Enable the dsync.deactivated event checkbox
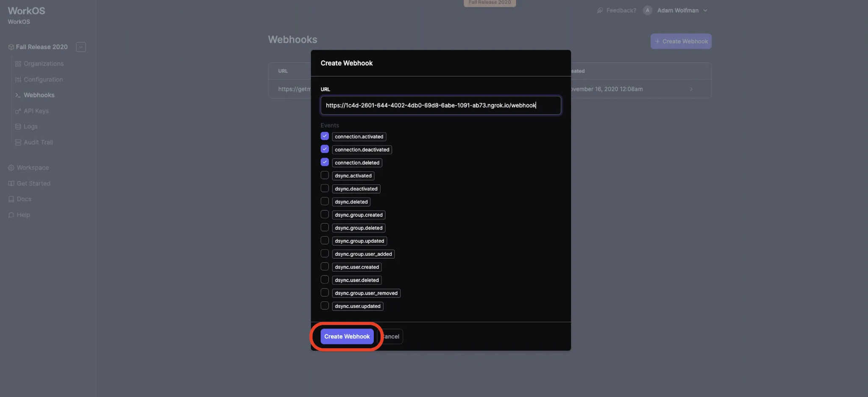This screenshot has height=397, width=868. [x=325, y=189]
